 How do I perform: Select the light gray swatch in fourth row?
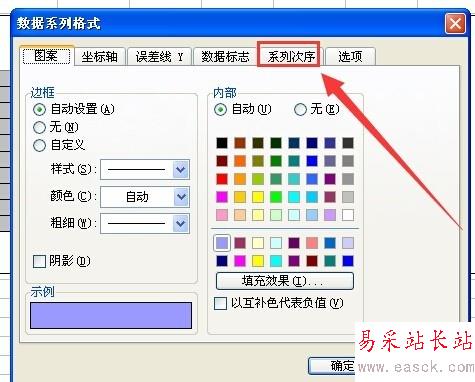click(x=348, y=197)
